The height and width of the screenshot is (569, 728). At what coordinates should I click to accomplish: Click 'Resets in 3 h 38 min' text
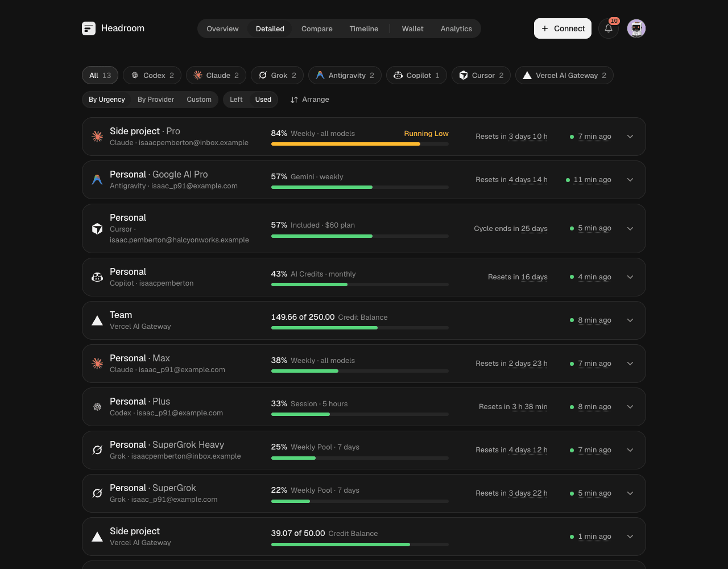tap(513, 407)
